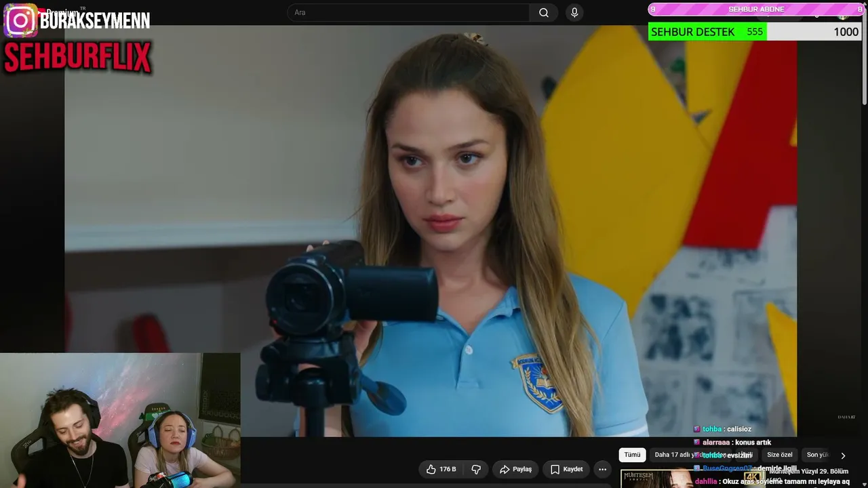Dislike the video with thumbs-down
The height and width of the screenshot is (488, 868).
(476, 469)
